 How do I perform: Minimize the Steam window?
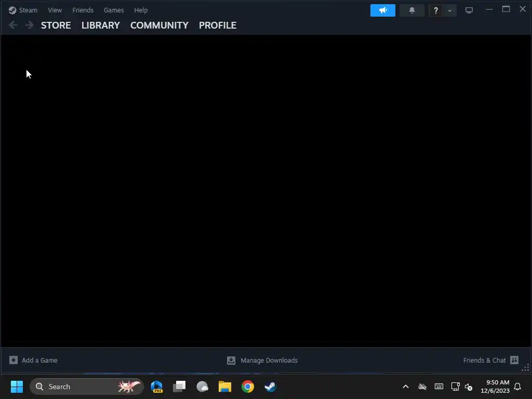pyautogui.click(x=489, y=9)
